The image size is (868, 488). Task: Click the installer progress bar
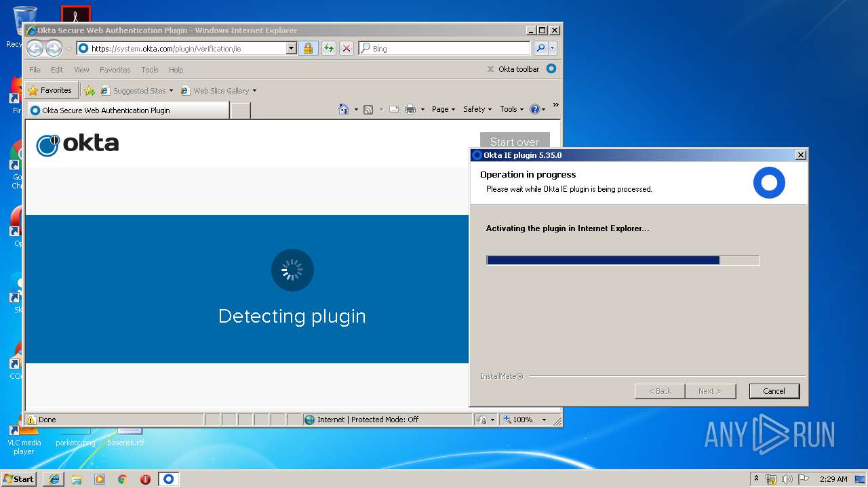(623, 260)
